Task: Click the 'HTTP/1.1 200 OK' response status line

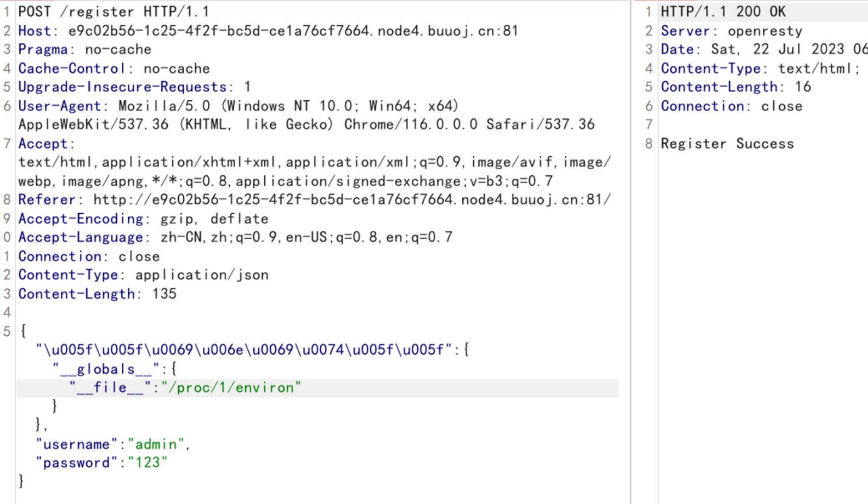Action: coord(723,12)
